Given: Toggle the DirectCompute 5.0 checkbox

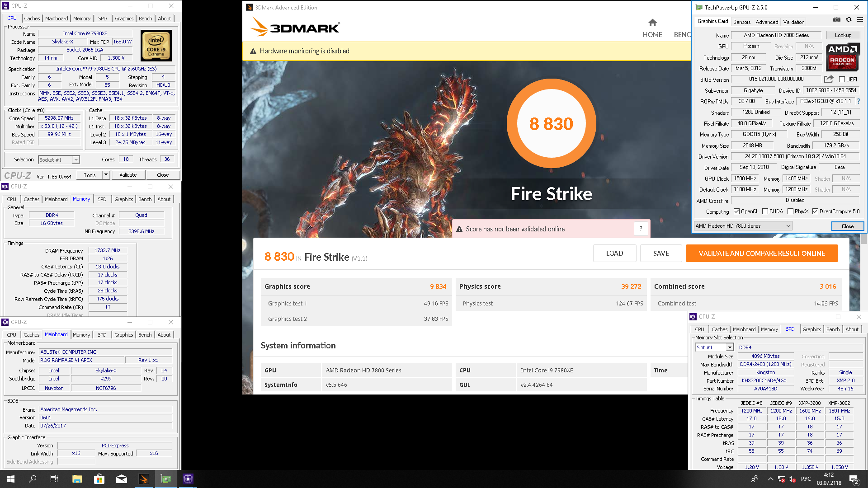Looking at the screenshot, I should pos(815,211).
